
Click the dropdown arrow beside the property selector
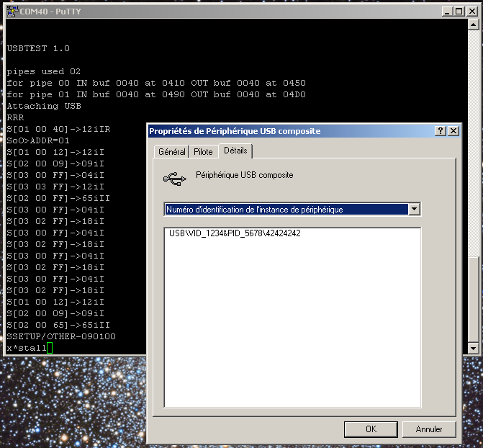point(414,210)
